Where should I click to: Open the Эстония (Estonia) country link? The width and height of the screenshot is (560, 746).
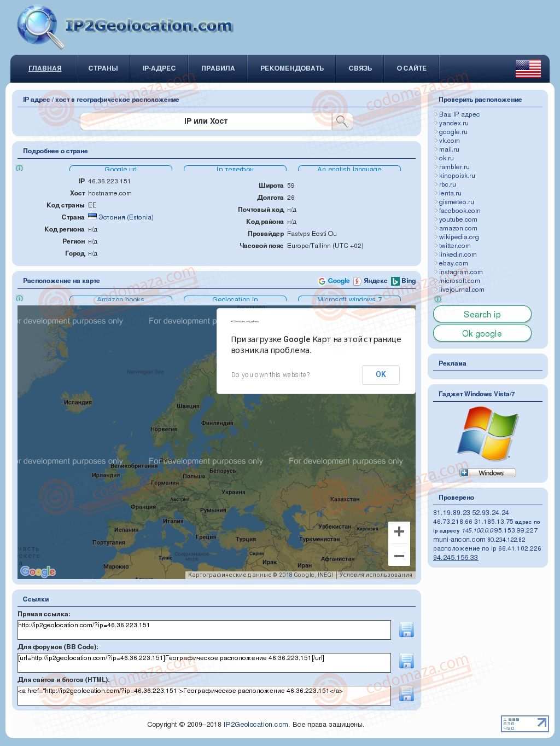[126, 217]
